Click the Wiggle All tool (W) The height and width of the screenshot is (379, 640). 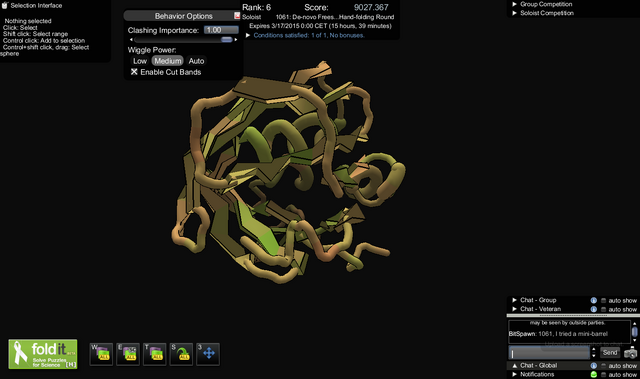pos(101,354)
